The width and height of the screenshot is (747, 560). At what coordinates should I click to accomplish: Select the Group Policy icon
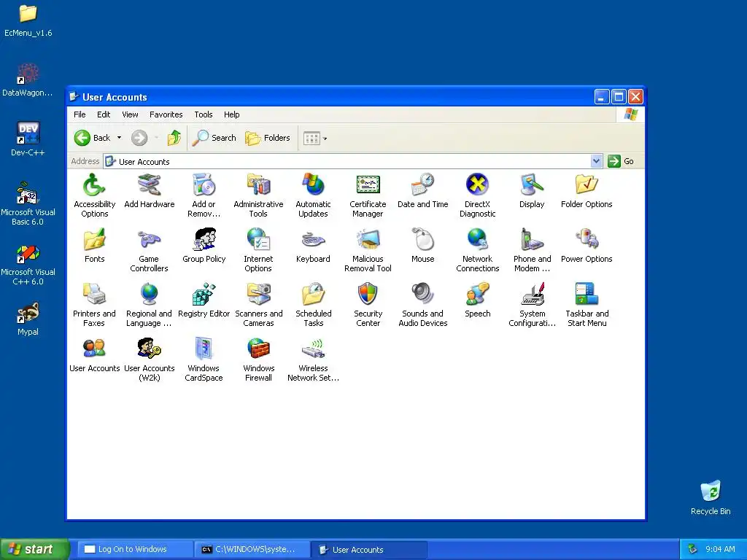coord(204,239)
